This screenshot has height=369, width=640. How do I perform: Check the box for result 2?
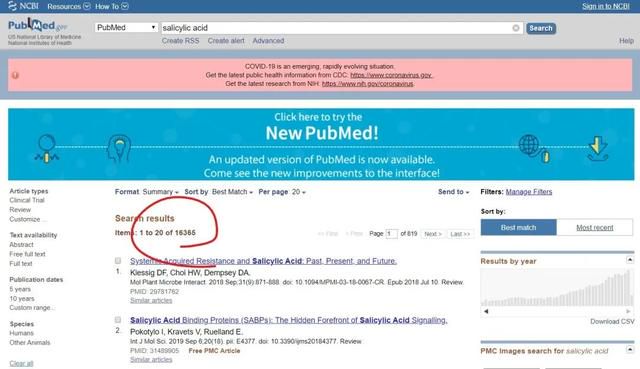[118, 320]
